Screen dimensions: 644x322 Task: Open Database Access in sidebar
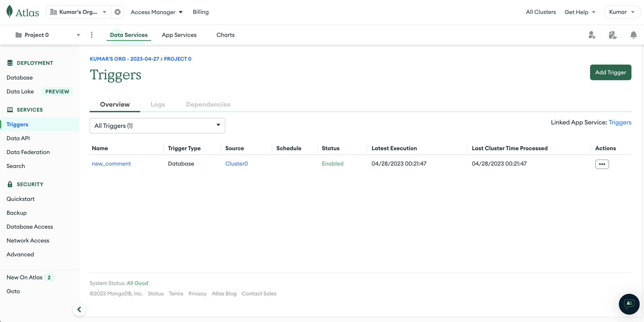tap(30, 227)
